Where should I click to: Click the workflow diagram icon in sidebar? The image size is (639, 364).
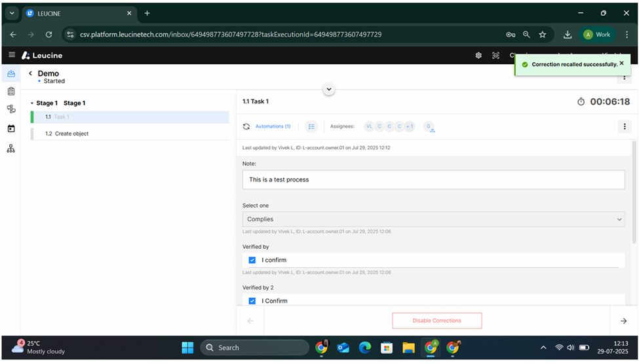10,109
